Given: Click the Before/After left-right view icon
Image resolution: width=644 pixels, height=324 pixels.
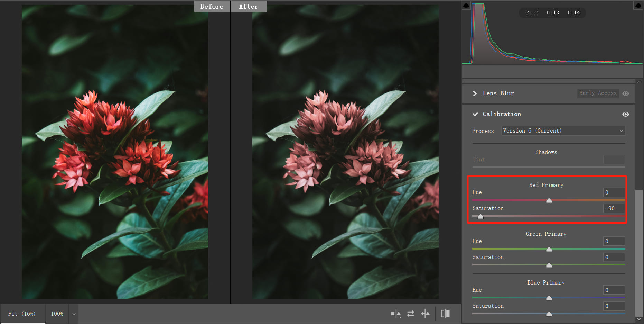Looking at the screenshot, I should point(396,314).
